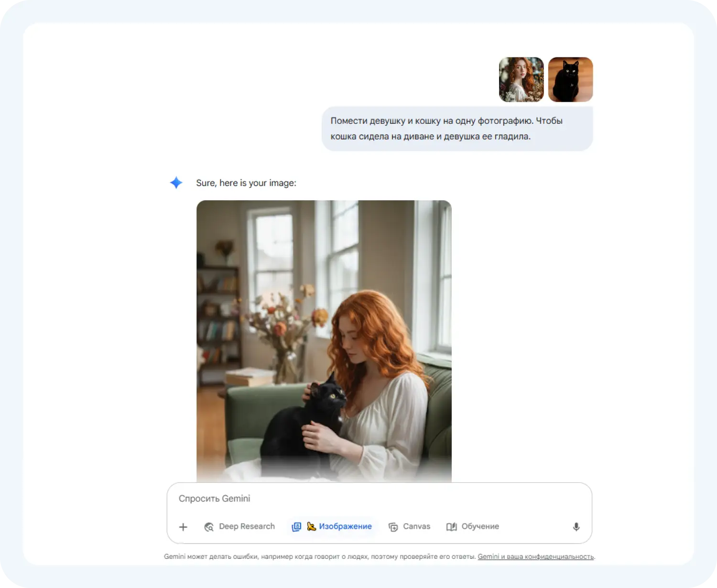Click the Обучение book icon

tap(451, 527)
